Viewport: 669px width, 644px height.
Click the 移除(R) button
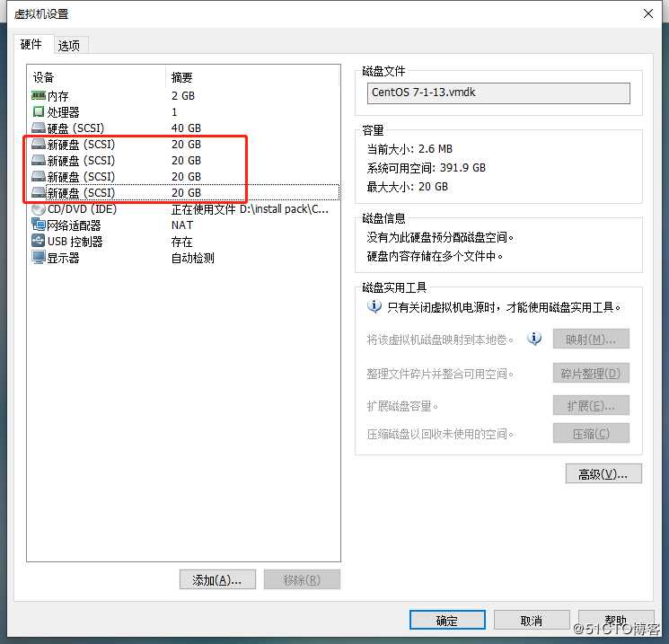point(302,579)
